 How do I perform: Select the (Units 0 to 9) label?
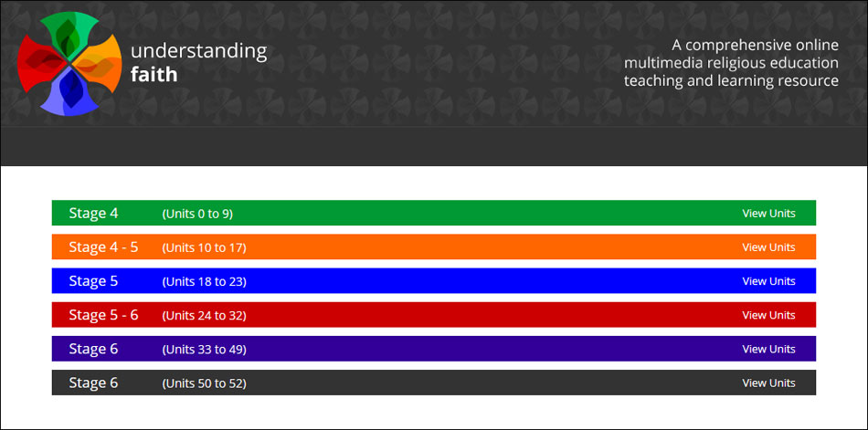197,215
